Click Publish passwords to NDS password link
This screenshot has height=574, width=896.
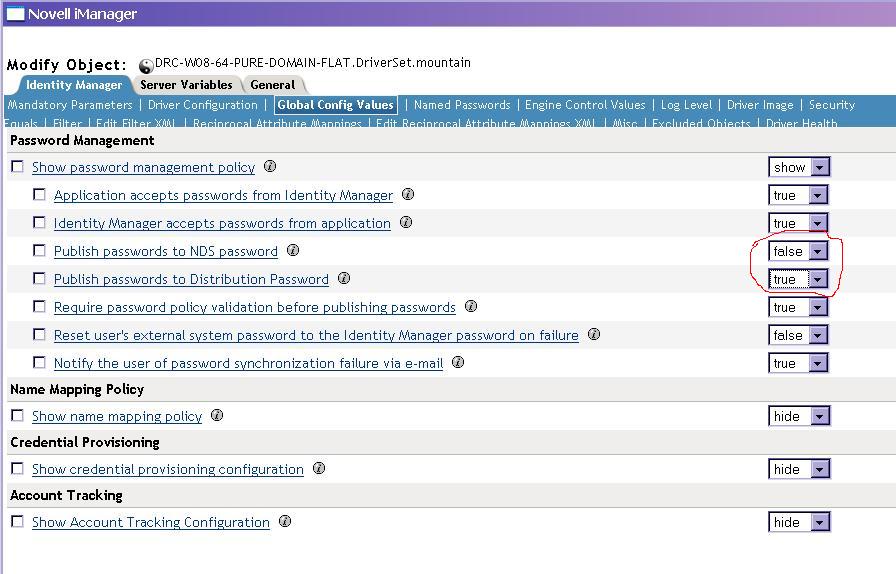[x=166, y=252]
